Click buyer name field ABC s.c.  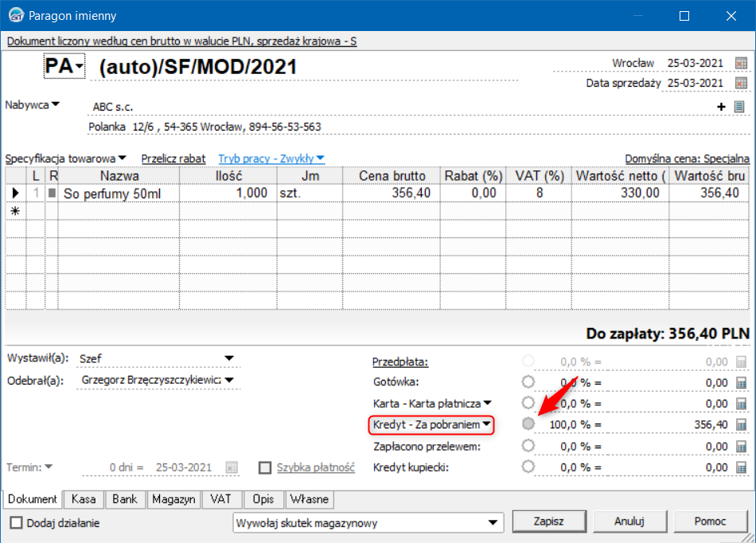point(400,107)
